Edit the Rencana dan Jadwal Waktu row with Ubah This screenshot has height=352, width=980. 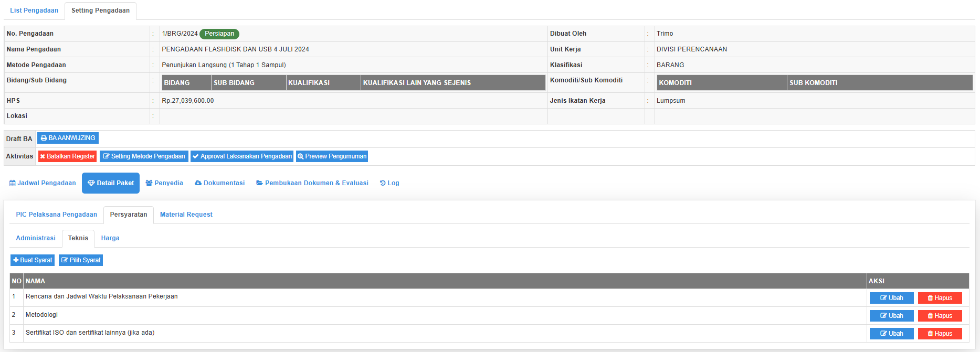(891, 298)
